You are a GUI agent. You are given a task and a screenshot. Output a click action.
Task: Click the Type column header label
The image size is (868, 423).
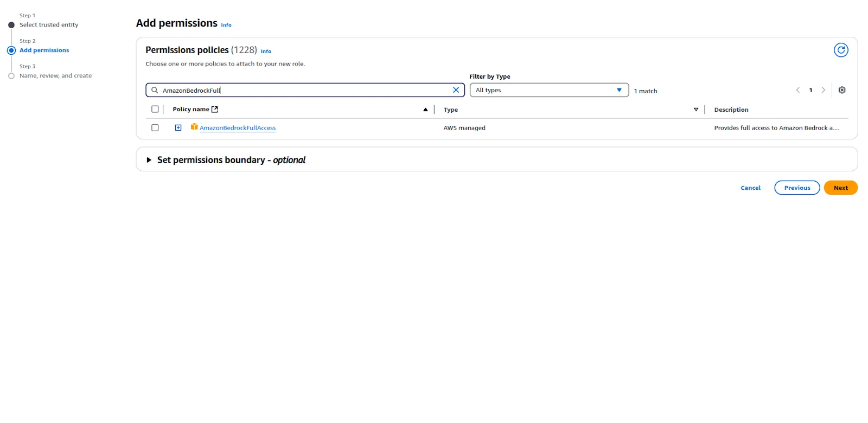tap(450, 110)
